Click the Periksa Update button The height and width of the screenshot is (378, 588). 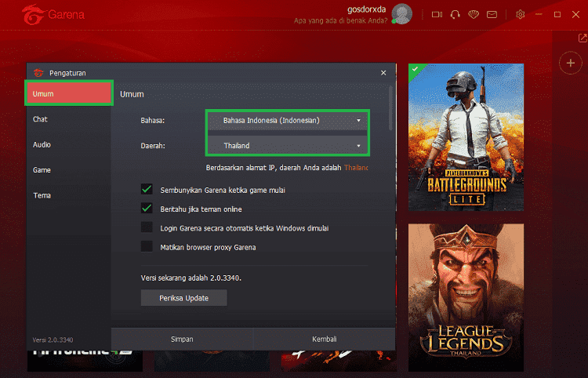click(x=183, y=298)
